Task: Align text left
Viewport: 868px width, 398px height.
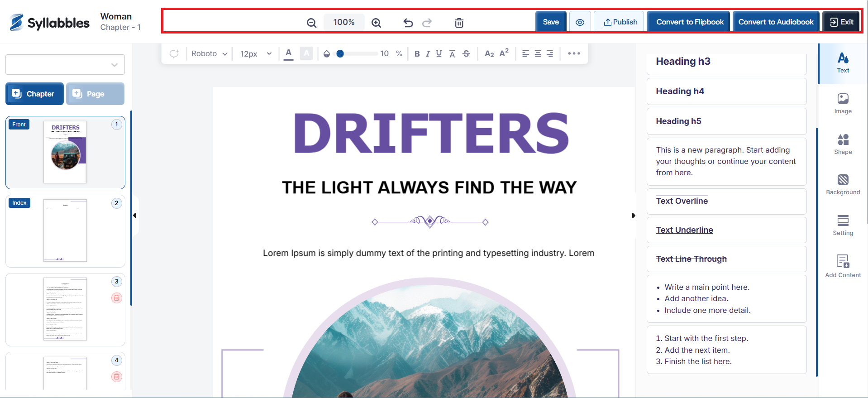Action: click(x=525, y=54)
